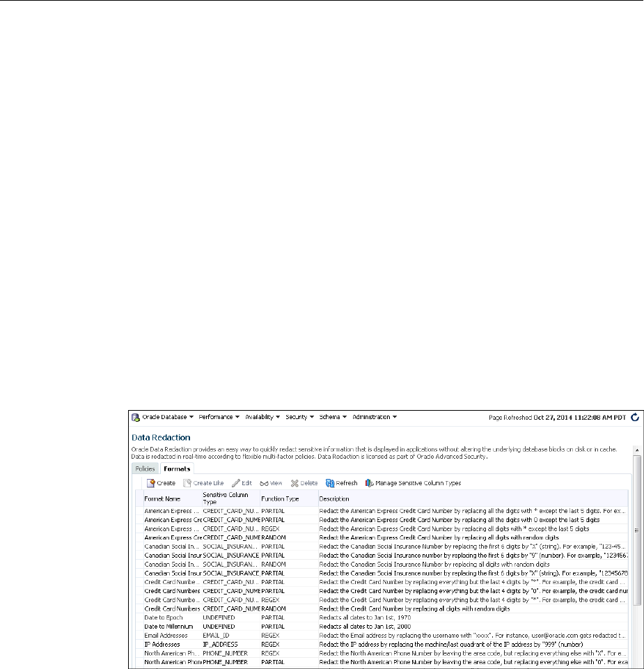Click REGEX in the Email Addresses row
This screenshot has width=644, height=669.
pyautogui.click(x=270, y=636)
